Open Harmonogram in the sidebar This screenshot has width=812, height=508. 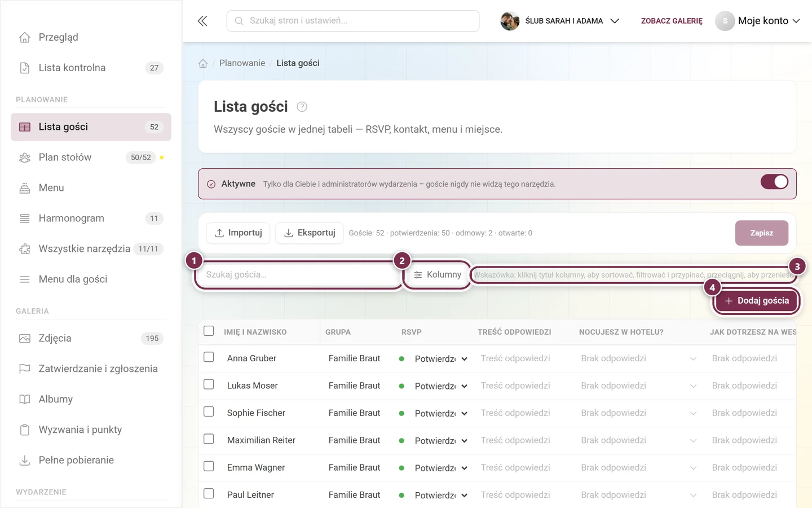(x=91, y=218)
